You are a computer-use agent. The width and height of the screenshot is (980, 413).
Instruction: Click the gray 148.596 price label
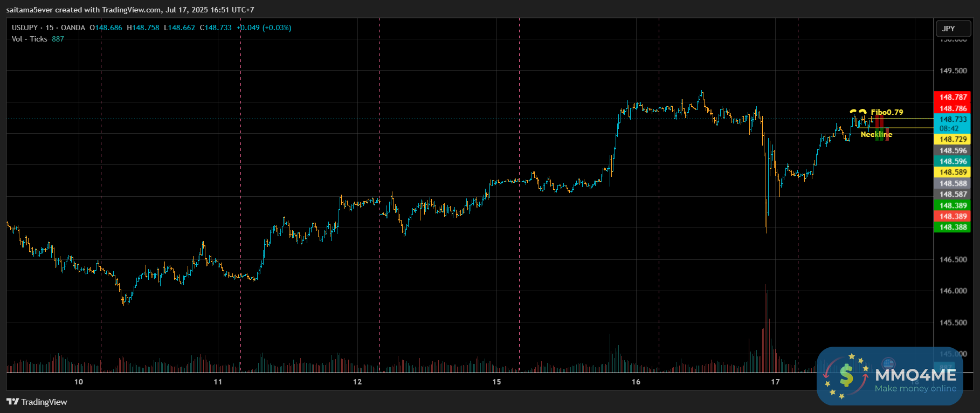pos(953,150)
